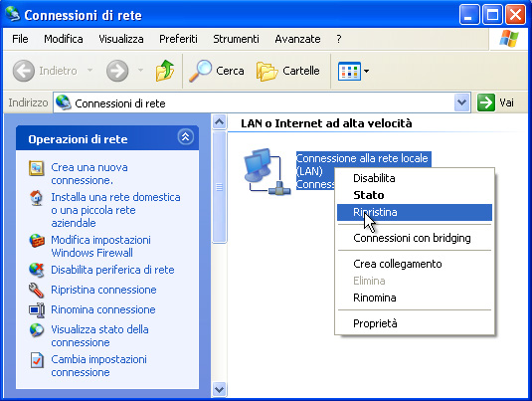This screenshot has width=532, height=401.
Task: Open the Avanzate menu
Action: coord(298,39)
